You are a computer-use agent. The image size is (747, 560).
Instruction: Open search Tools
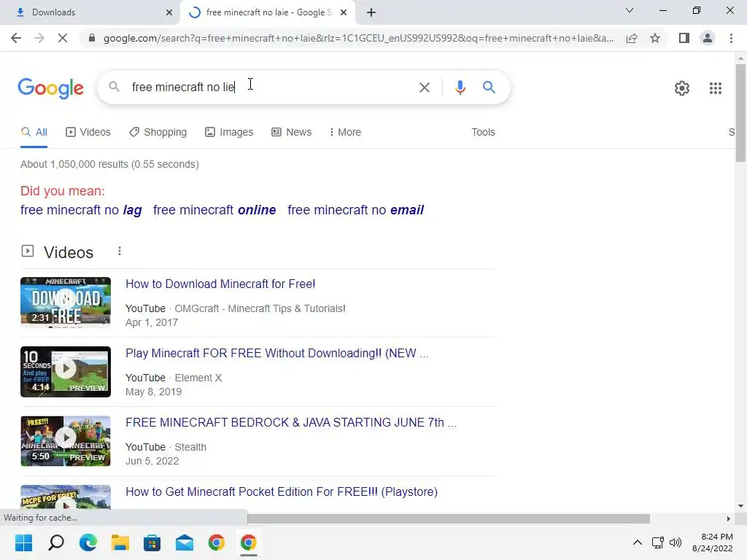pos(483,133)
